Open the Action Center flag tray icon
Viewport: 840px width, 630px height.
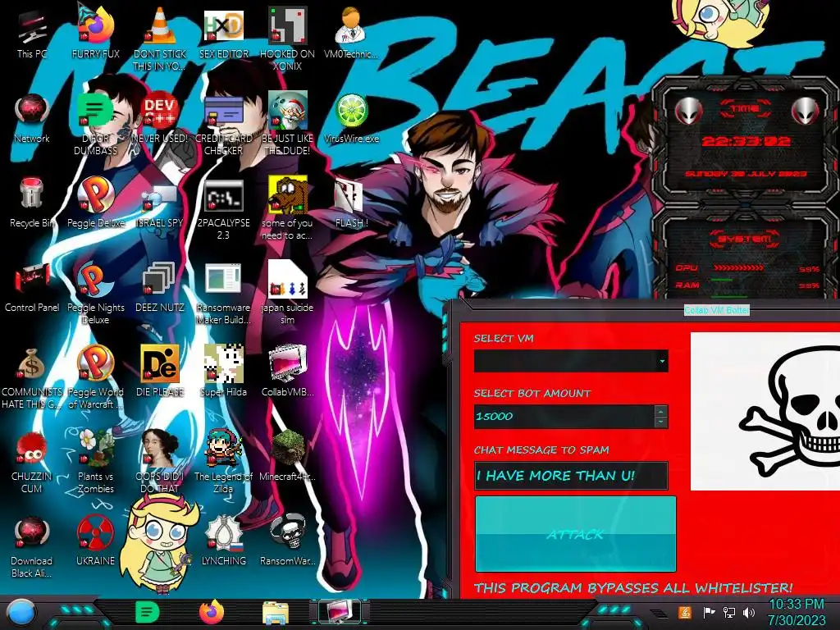(709, 612)
